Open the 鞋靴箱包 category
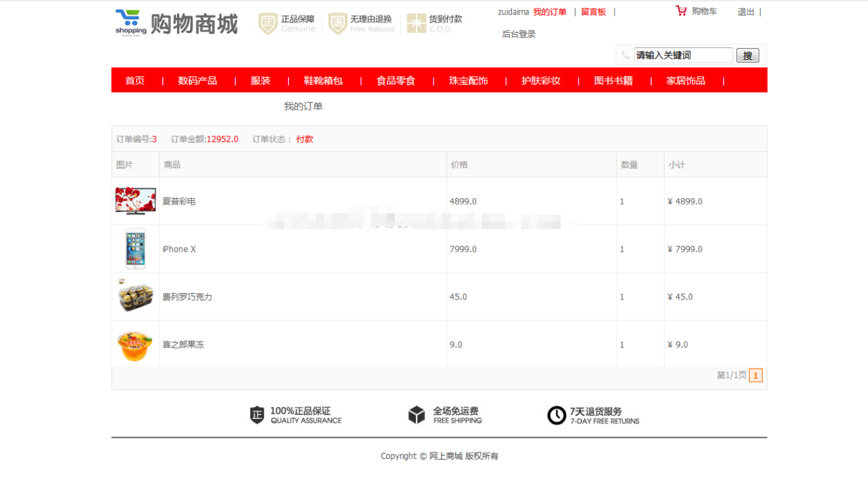The height and width of the screenshot is (480, 868). coord(323,80)
